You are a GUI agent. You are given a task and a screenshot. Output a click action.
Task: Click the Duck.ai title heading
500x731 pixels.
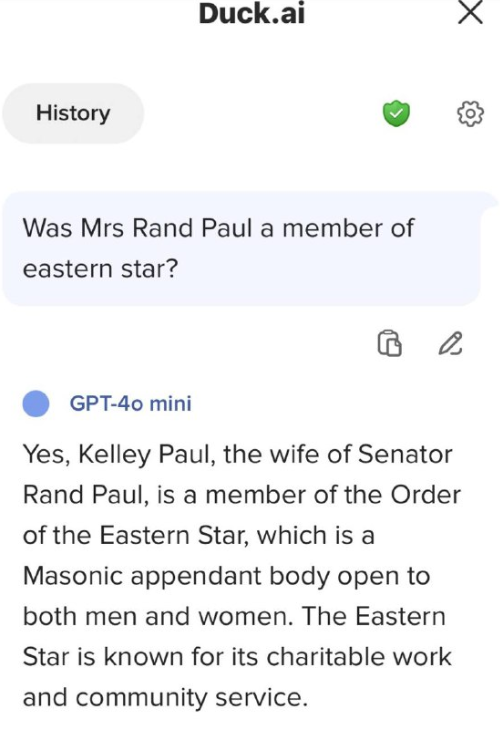click(252, 14)
